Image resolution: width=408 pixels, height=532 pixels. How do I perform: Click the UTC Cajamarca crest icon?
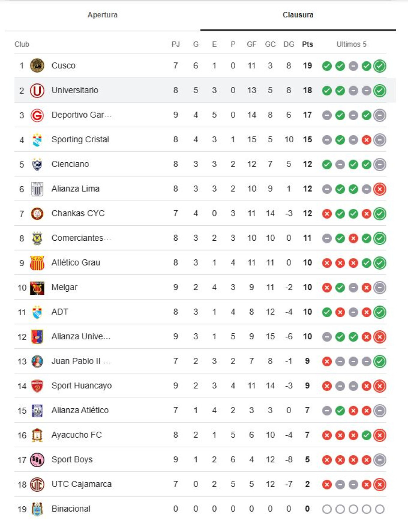point(37,485)
